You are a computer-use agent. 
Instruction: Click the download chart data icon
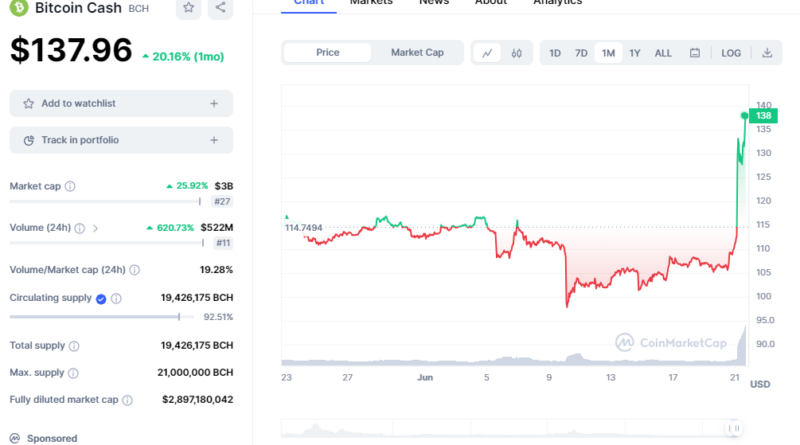tap(767, 53)
